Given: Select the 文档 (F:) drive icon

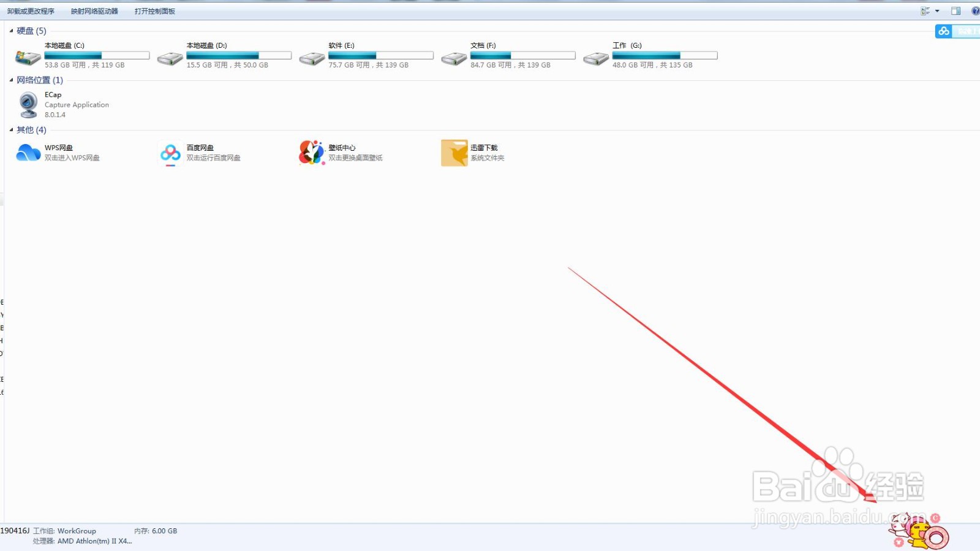Looking at the screenshot, I should [x=454, y=58].
